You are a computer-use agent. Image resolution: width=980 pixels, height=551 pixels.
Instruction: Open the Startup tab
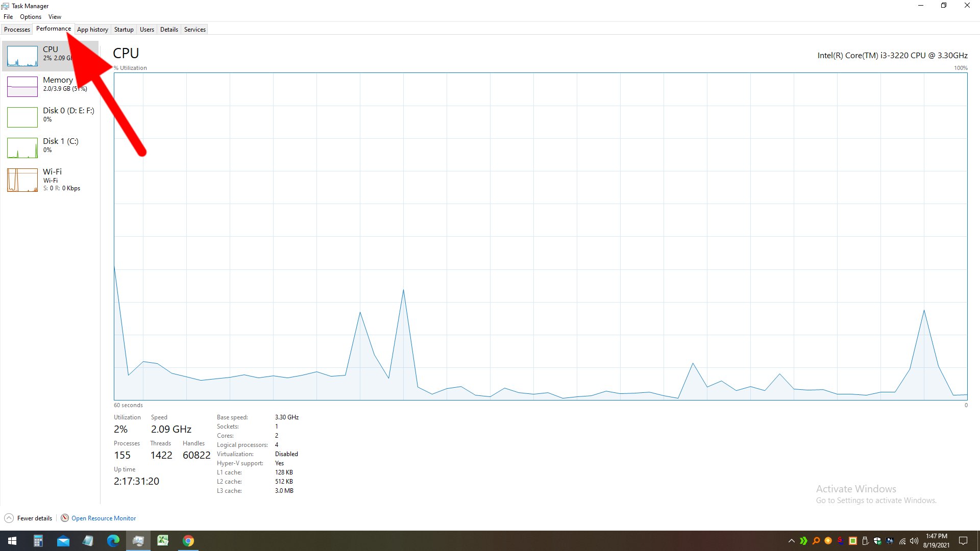click(x=124, y=29)
